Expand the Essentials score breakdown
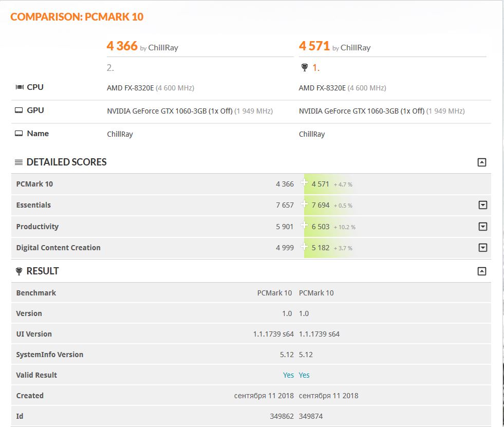Screen dimensions: 504x427 pos(483,205)
